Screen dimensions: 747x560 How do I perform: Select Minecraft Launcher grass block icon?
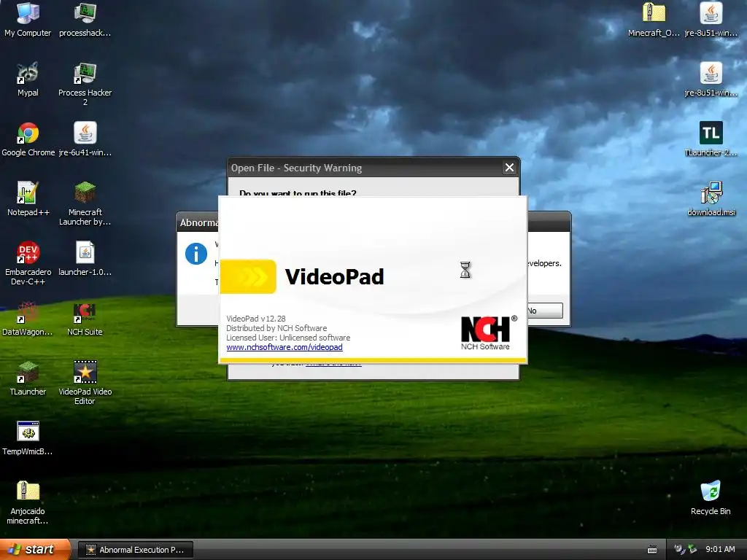(85, 203)
